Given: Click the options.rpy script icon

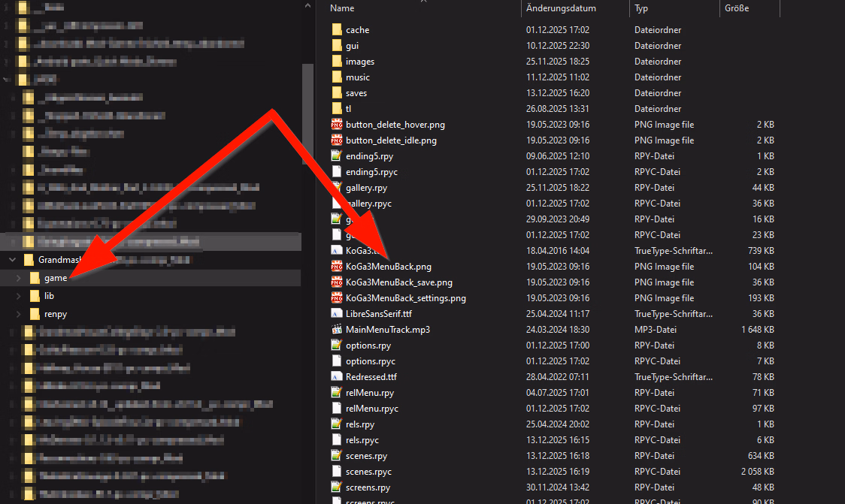Looking at the screenshot, I should click(x=337, y=346).
